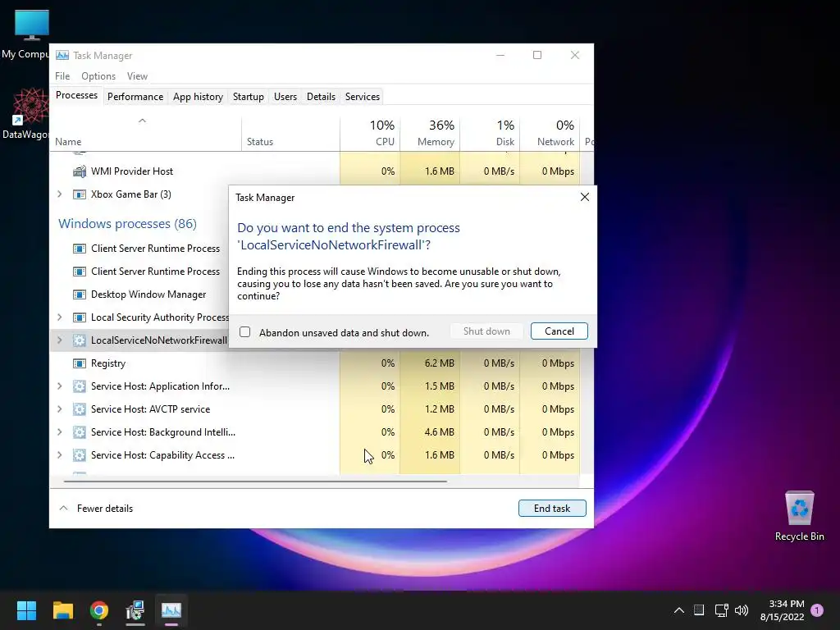
Task: Switch to the Performance tab
Action: click(135, 97)
